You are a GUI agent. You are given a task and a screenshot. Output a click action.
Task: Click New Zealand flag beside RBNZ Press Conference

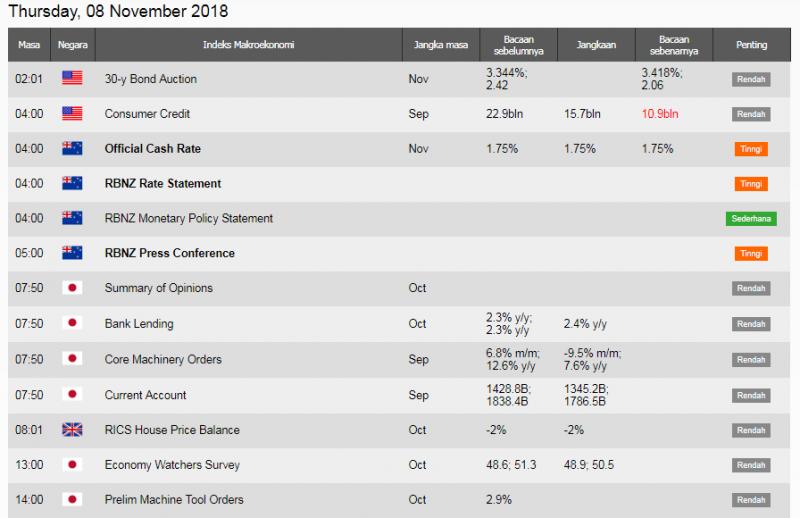click(x=72, y=253)
